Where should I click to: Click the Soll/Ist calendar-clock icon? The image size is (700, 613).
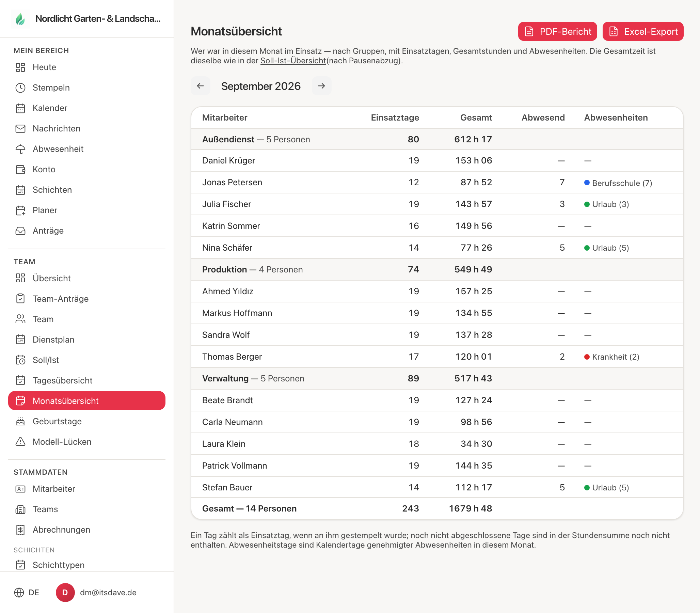point(20,360)
